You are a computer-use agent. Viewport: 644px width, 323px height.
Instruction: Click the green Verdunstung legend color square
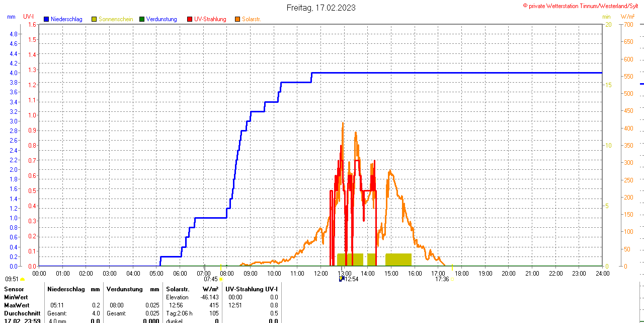pyautogui.click(x=142, y=19)
